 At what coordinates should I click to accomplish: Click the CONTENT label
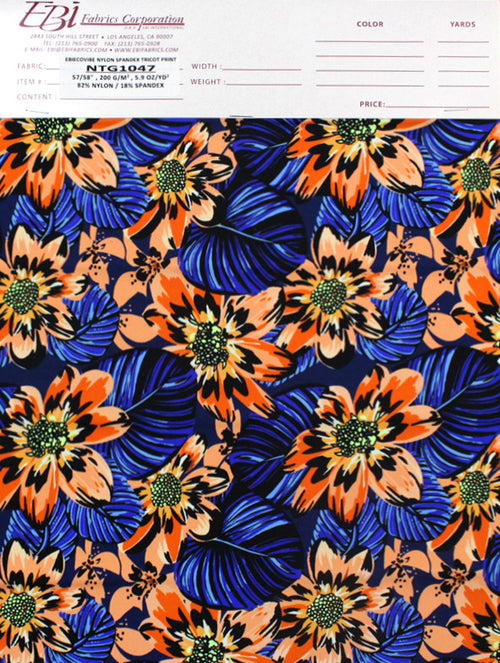pos(36,97)
